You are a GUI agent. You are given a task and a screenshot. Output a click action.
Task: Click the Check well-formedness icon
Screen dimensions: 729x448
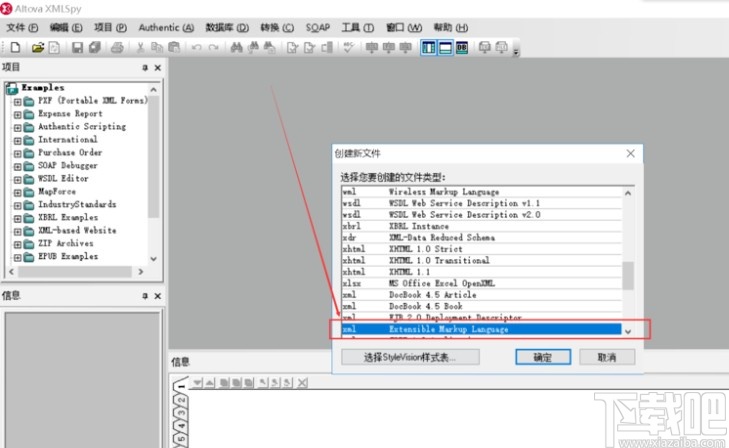point(292,47)
